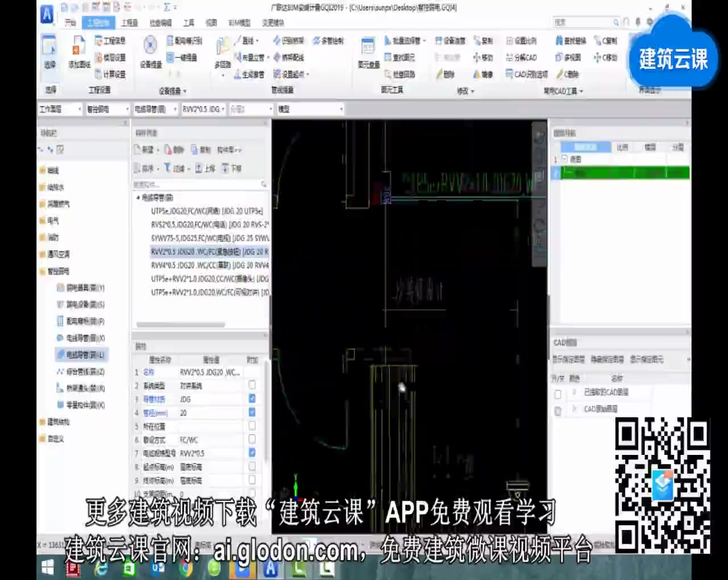Screen dimensions: 728x580
Task: Click the 添加图纸 add drawing icon
Action: pyautogui.click(x=79, y=52)
